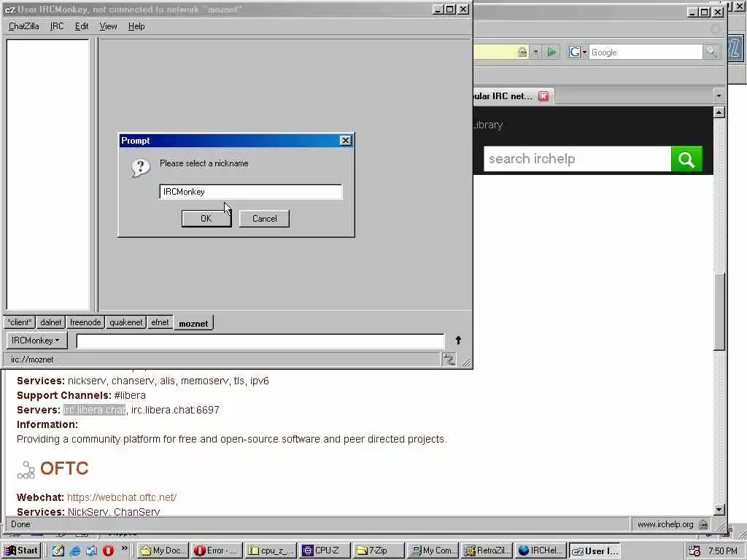This screenshot has width=747, height=560.
Task: Click the ChatZilla message input box
Action: pos(260,341)
